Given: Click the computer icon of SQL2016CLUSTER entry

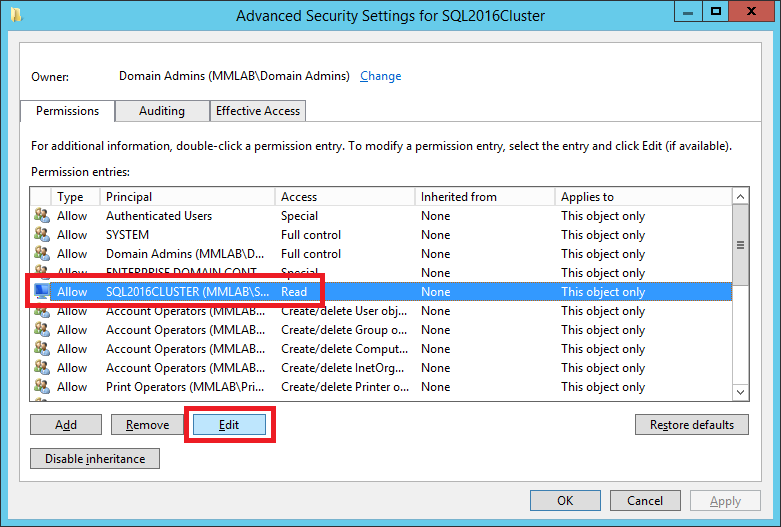Looking at the screenshot, I should (41, 292).
